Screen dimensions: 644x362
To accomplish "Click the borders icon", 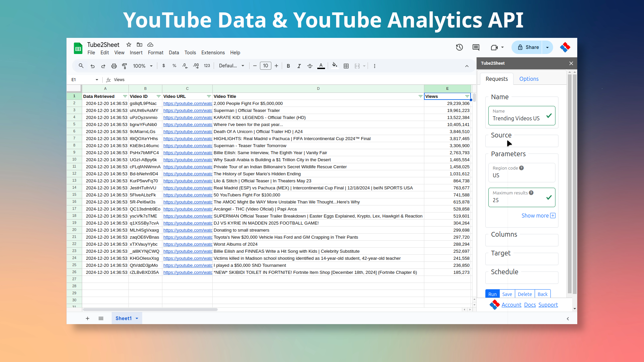I will (x=346, y=66).
